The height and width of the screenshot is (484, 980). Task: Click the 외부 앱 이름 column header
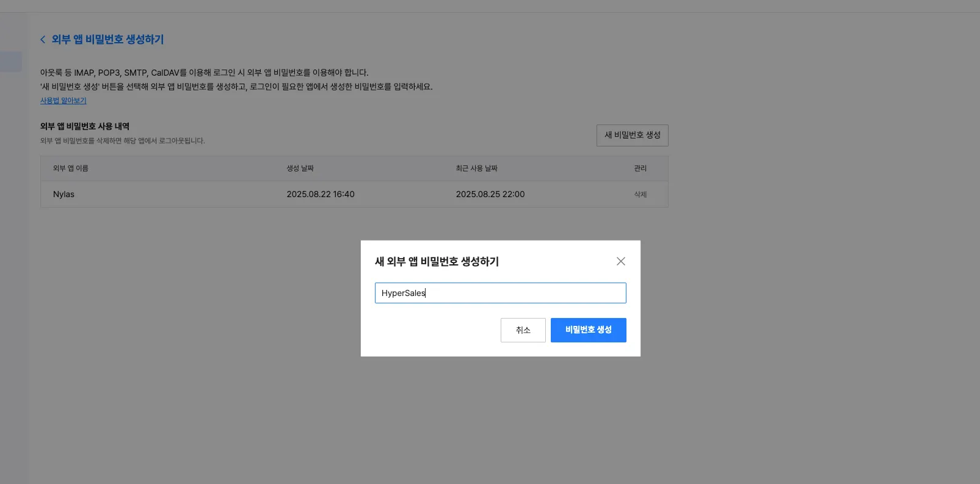coord(71,168)
